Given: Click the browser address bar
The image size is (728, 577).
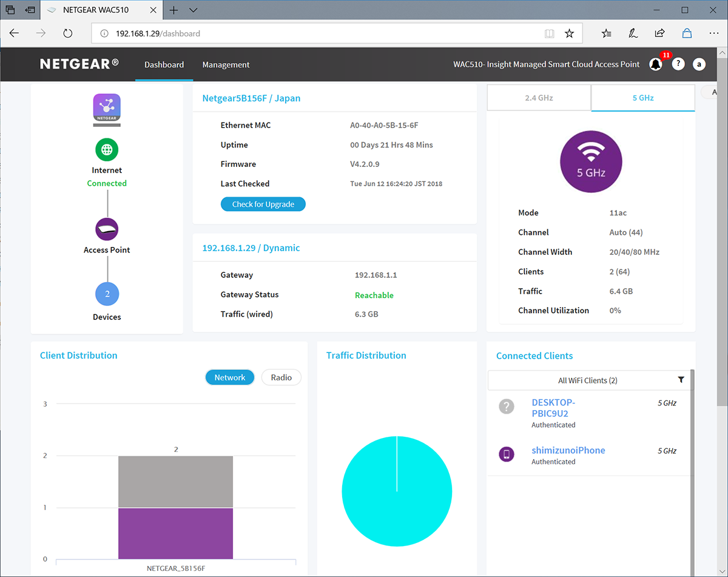Looking at the screenshot, I should click(x=328, y=33).
